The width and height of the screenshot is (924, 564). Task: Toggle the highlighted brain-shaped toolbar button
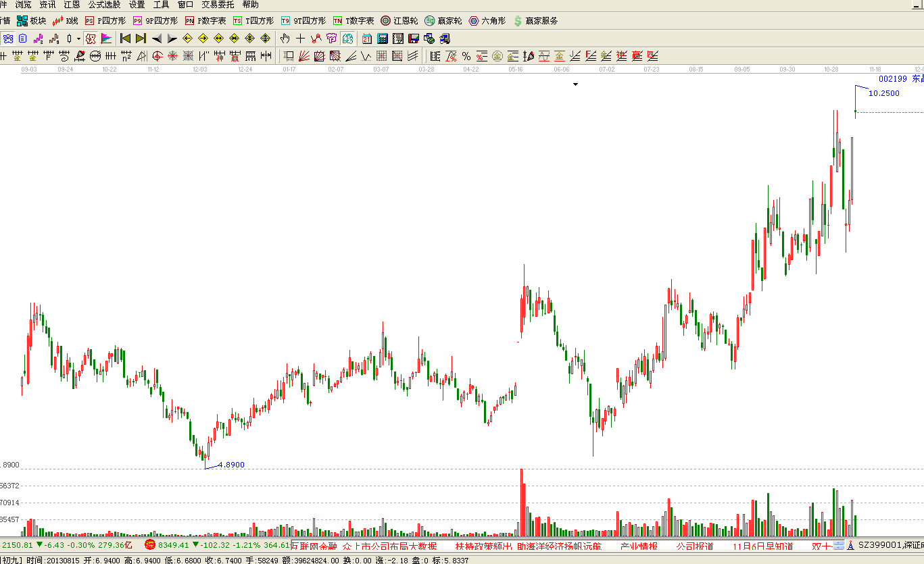pyautogui.click(x=347, y=39)
